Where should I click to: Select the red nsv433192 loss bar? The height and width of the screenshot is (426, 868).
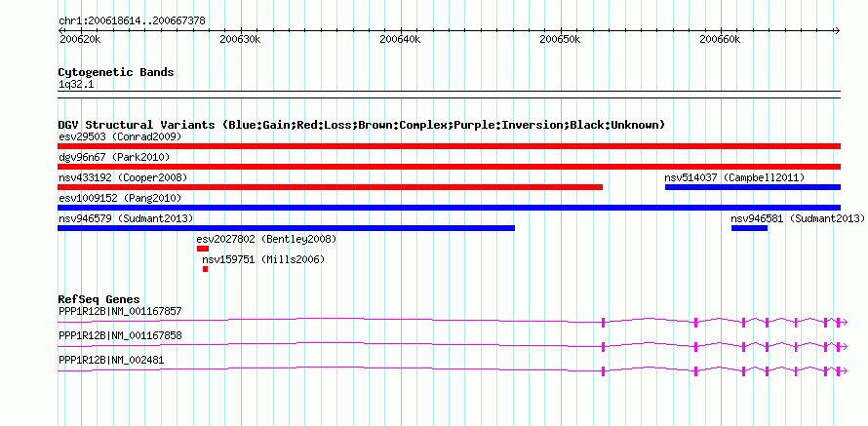pos(330,187)
